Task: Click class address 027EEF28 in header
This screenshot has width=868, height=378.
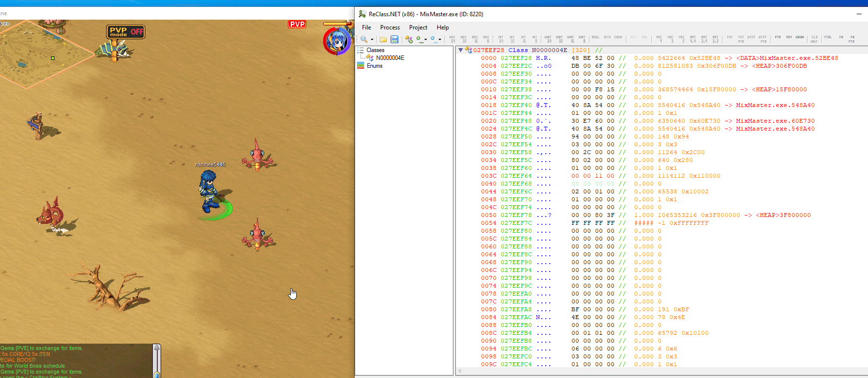Action: tap(488, 50)
